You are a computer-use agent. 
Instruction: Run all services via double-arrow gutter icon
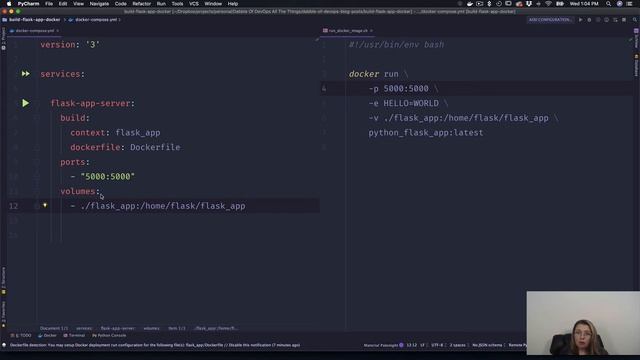[x=25, y=74]
